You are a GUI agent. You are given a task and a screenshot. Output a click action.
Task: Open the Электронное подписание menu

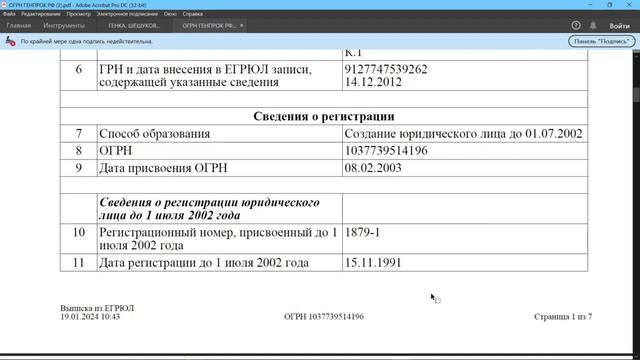click(x=127, y=14)
